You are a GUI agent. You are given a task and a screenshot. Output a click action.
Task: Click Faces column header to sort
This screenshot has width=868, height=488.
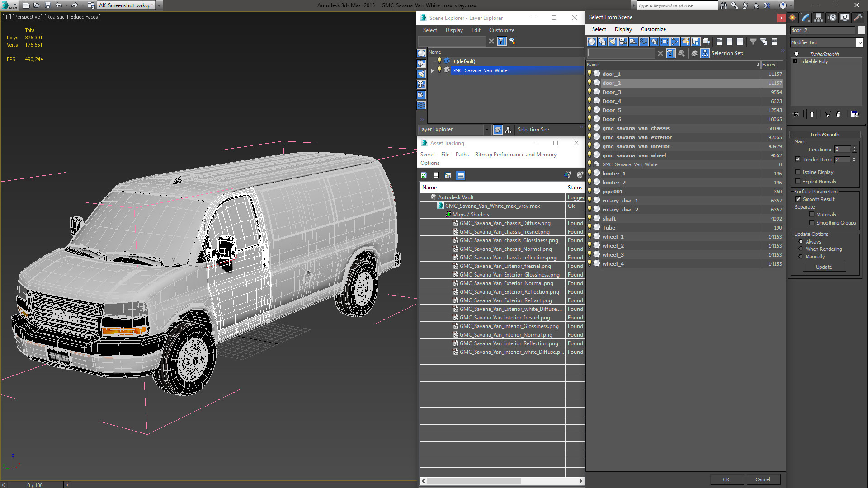[772, 65]
